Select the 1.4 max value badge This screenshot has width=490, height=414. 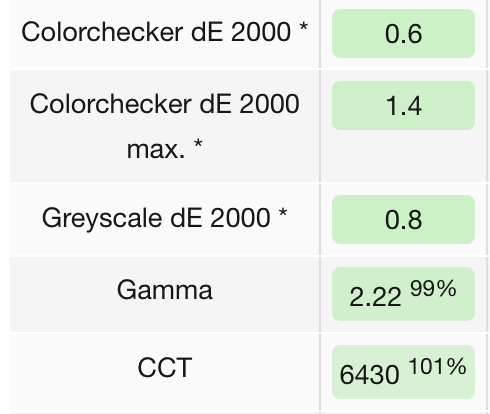point(403,105)
